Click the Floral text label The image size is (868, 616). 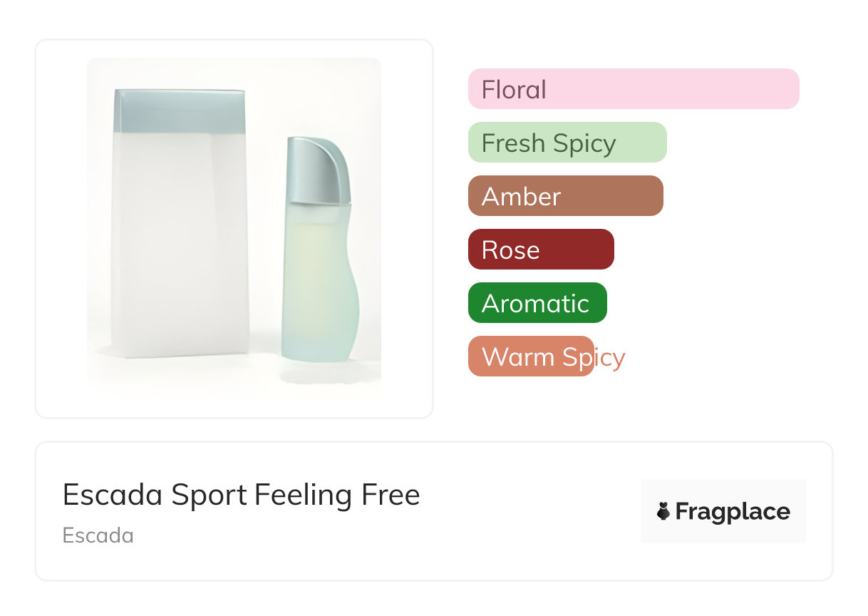pyautogui.click(x=514, y=90)
